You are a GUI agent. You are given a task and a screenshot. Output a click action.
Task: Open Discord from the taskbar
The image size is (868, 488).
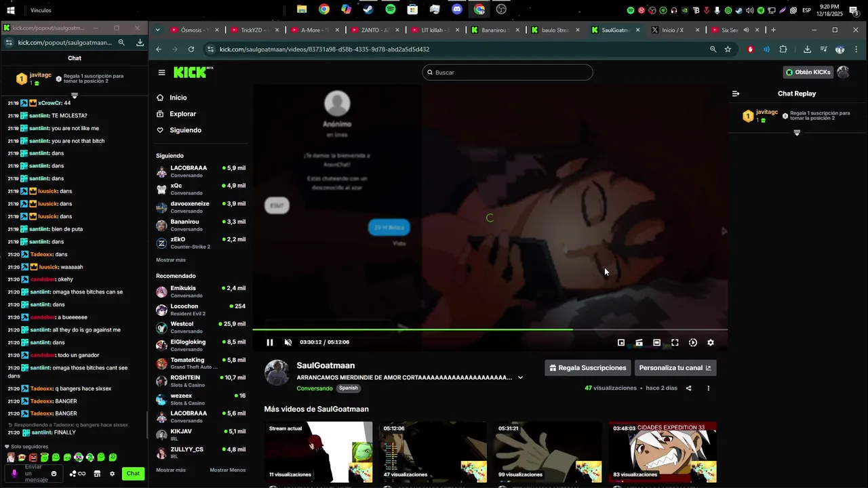click(x=457, y=9)
